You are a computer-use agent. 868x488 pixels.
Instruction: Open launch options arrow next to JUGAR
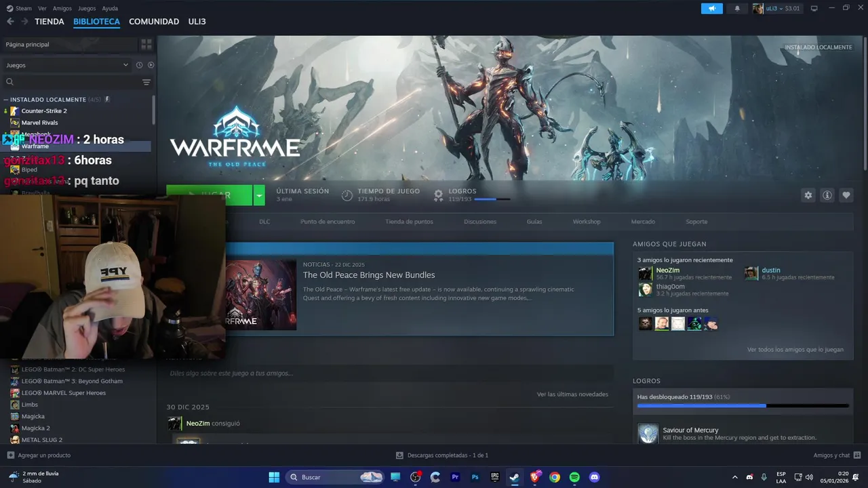click(x=259, y=195)
